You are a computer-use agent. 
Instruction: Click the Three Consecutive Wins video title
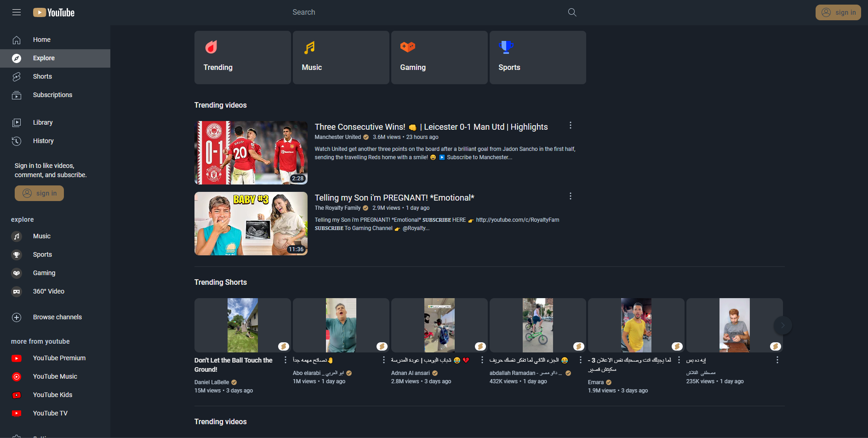[x=431, y=127]
